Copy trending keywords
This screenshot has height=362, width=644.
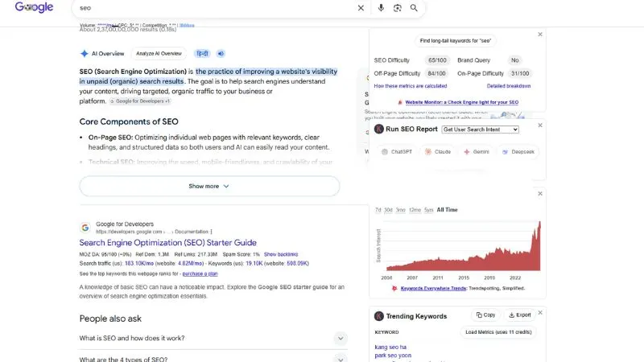click(485, 315)
